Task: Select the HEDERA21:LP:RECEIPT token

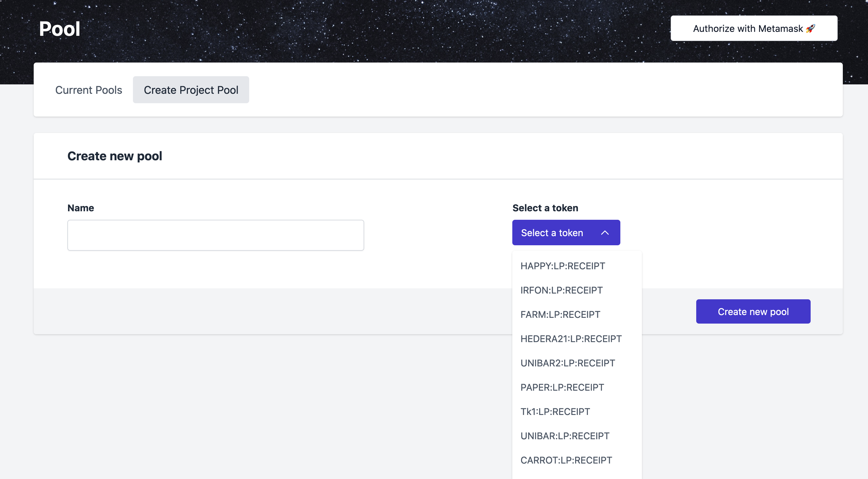Action: pyautogui.click(x=571, y=339)
